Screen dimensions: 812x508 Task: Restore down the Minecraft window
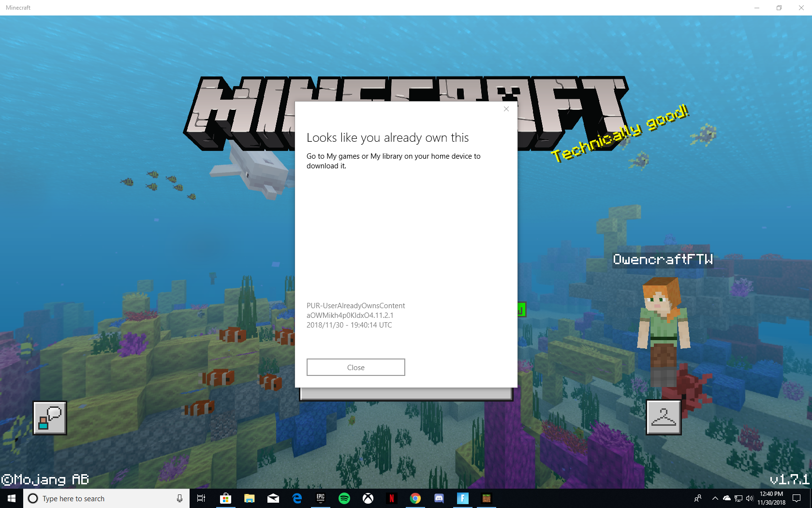coord(779,8)
